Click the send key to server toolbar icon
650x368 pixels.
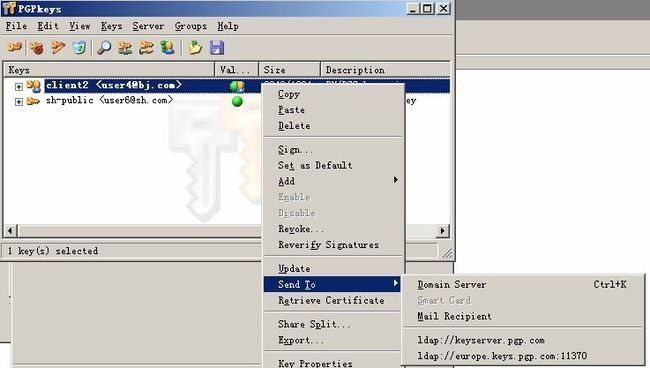pyautogui.click(x=125, y=48)
